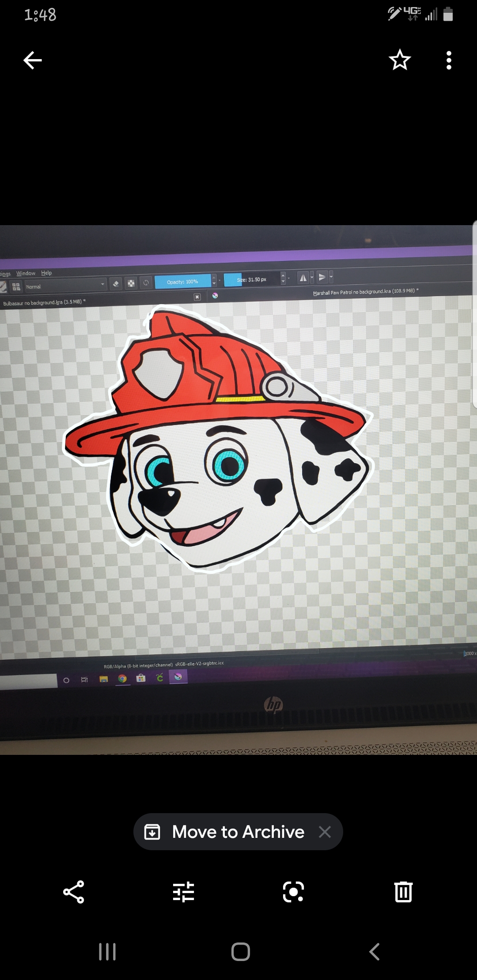Tap the back arrow at top left
Image resolution: width=477 pixels, height=980 pixels.
point(33,60)
